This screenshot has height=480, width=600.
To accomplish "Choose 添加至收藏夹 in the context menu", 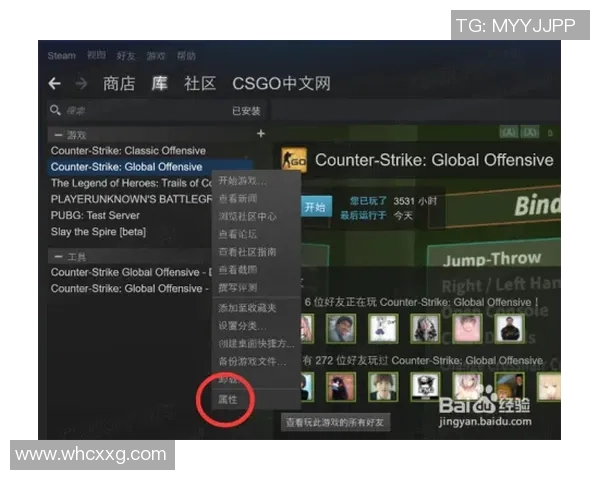I will (247, 308).
